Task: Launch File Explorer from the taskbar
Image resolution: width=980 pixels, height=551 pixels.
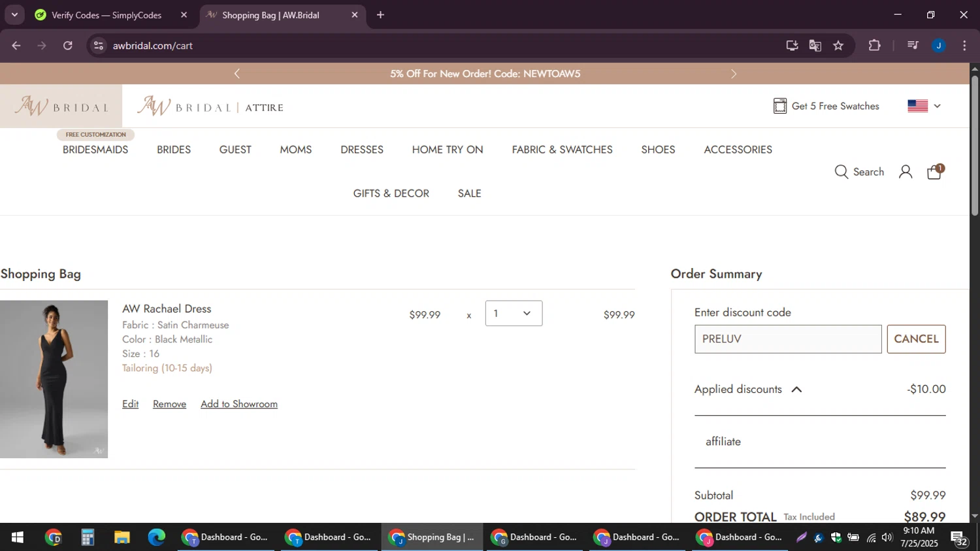Action: pyautogui.click(x=122, y=537)
